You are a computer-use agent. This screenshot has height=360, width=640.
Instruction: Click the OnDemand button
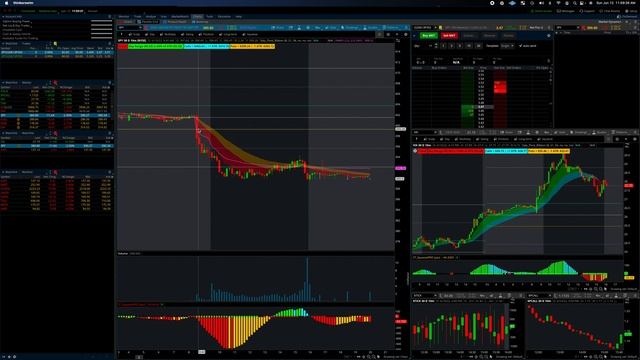[628, 17]
